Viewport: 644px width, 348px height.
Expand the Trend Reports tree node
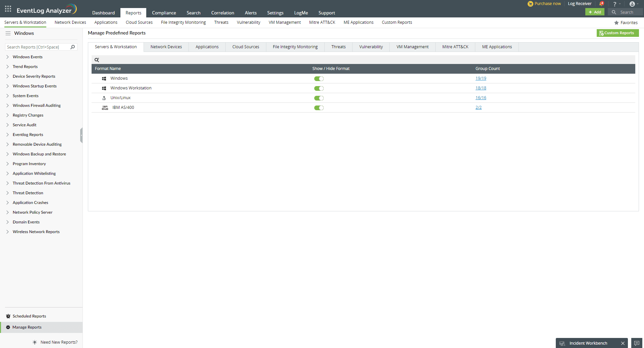(x=7, y=67)
